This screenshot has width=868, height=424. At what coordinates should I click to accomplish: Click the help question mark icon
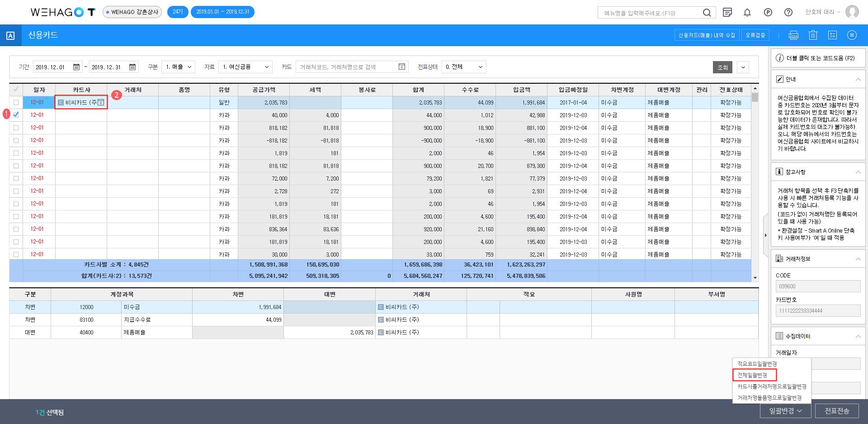click(x=788, y=13)
